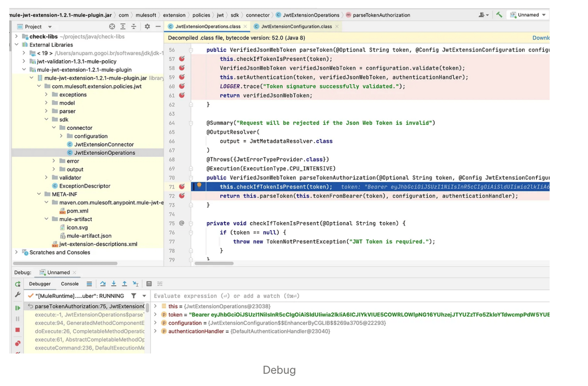Click Select Opened File crosshair in Project panel
This screenshot has height=386, width=588.
112,27
